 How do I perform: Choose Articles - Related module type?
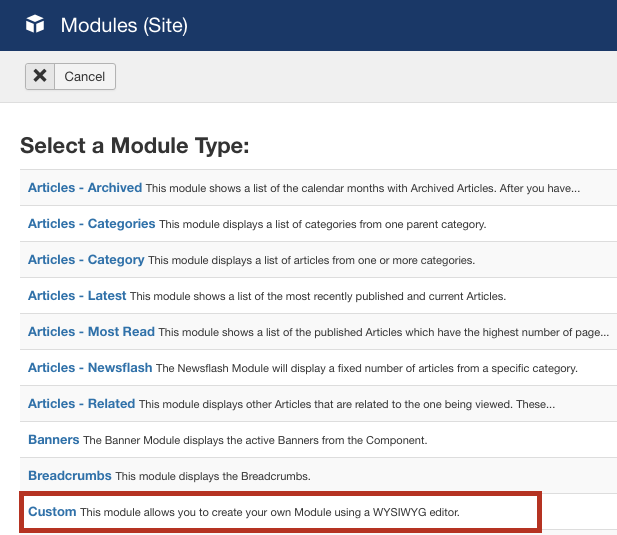click(x=81, y=404)
